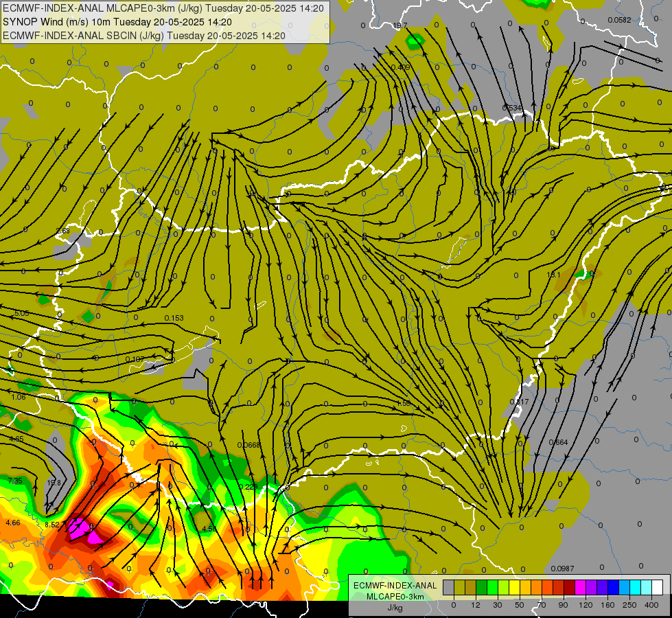Click the legend title ECMWF-INDEX-ANAL

coord(395,586)
